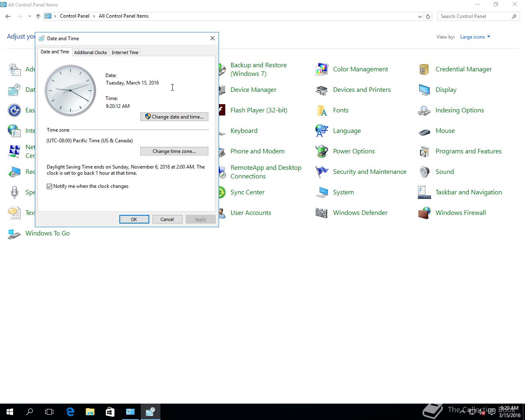Expand the Control Panel breadcrumb chevron
525x420 pixels.
click(x=94, y=16)
